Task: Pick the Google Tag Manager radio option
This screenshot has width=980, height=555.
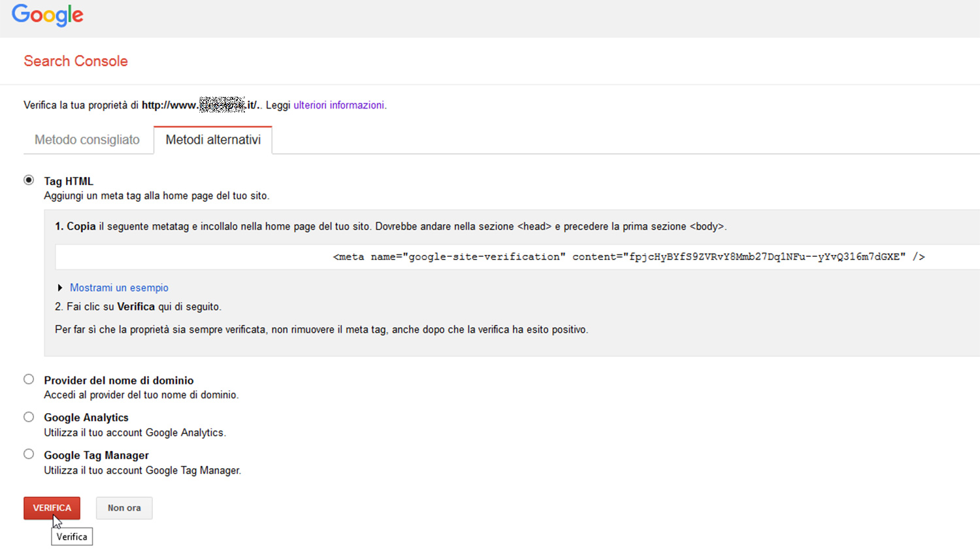Action: [x=29, y=454]
